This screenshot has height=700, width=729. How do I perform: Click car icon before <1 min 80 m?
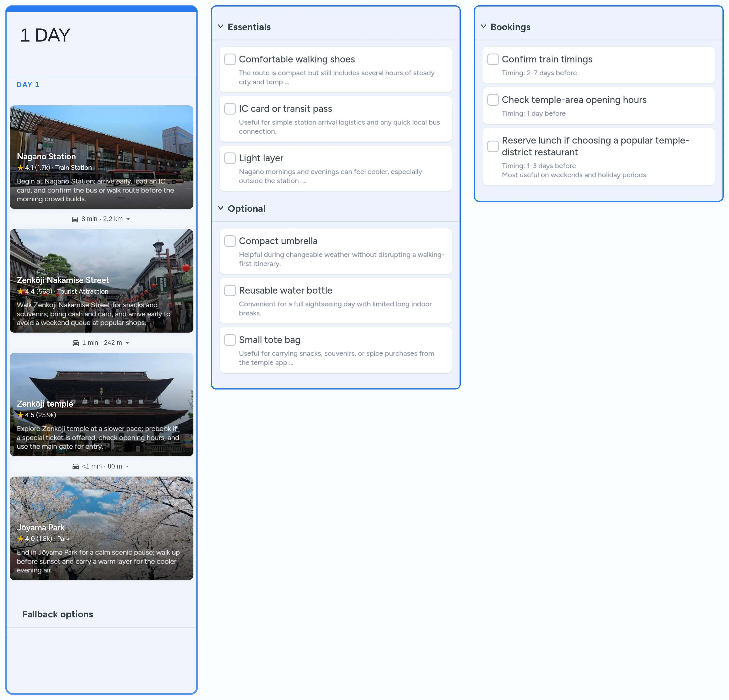pos(76,467)
